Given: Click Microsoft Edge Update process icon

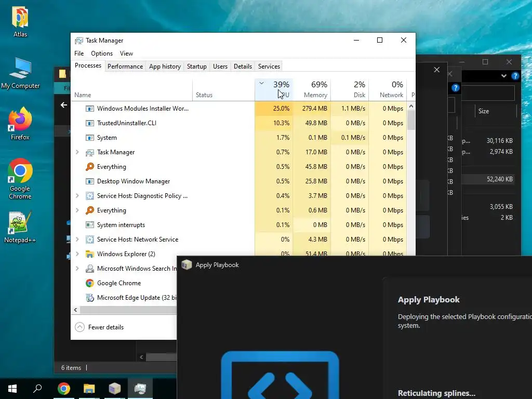Looking at the screenshot, I should [89, 298].
